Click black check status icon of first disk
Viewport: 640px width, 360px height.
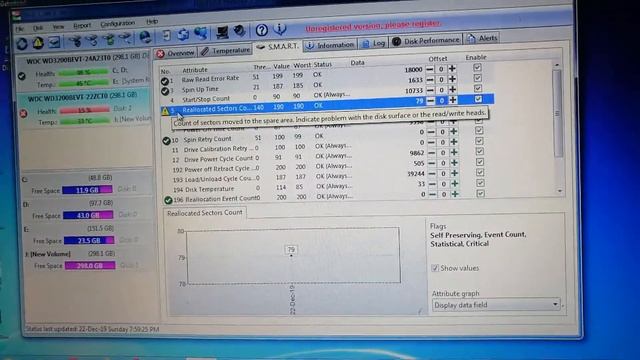[22, 76]
